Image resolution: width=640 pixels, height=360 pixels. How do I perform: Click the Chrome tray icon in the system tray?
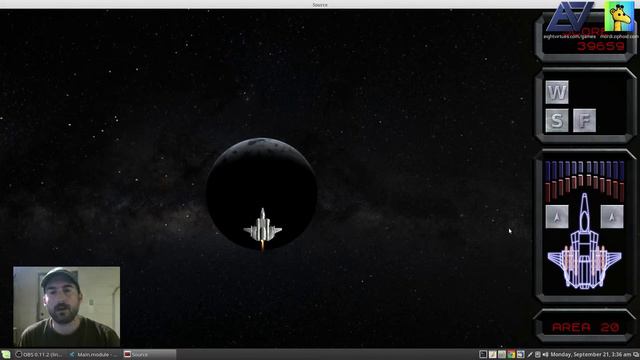tap(511, 354)
